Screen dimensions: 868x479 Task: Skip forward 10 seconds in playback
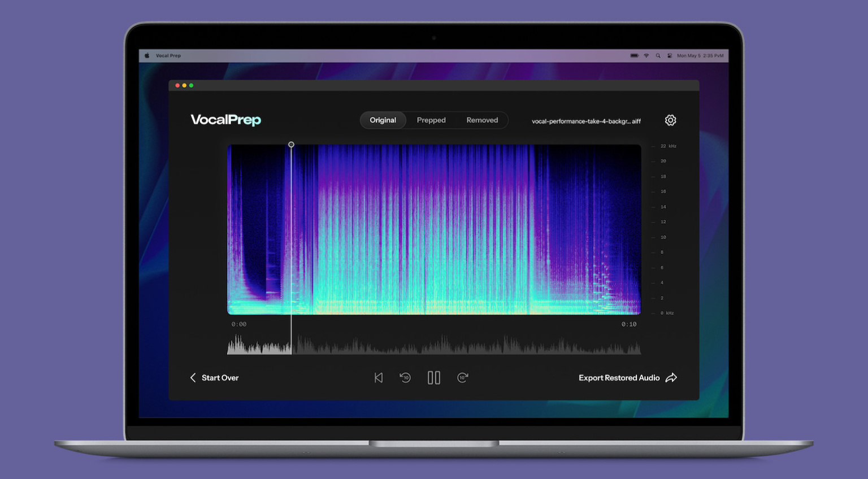[462, 377]
